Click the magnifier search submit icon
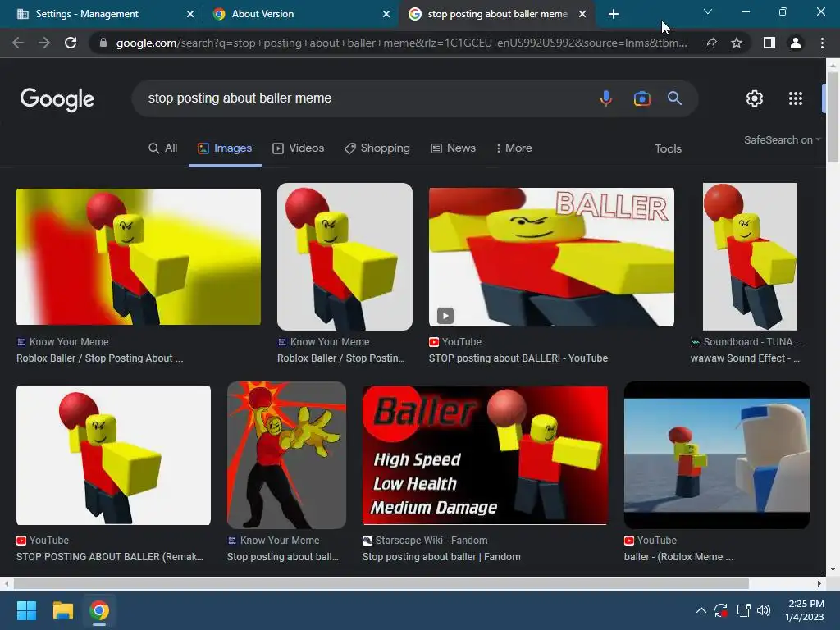 click(x=674, y=98)
